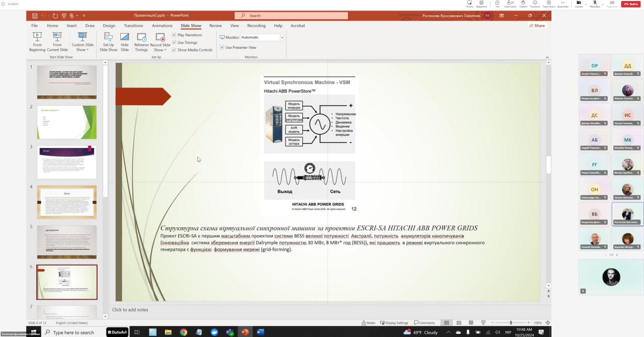
Task: Click the red Вийти leave button
Action: [631, 4]
